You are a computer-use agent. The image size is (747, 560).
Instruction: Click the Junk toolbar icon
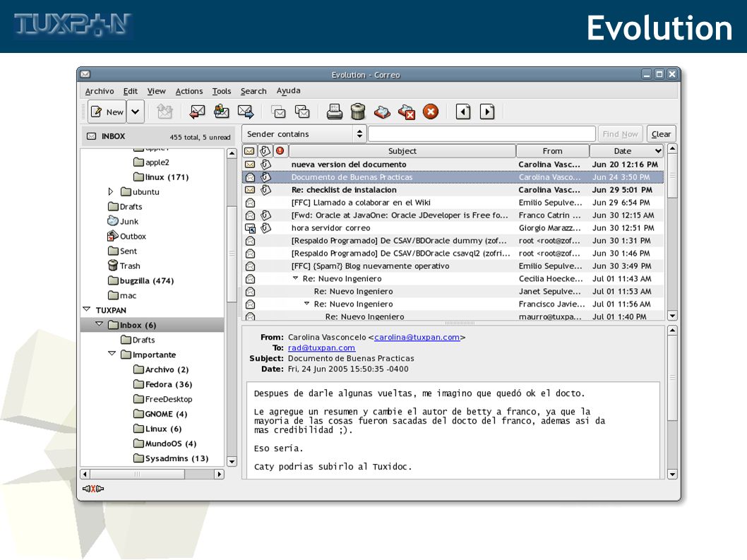pyautogui.click(x=382, y=112)
